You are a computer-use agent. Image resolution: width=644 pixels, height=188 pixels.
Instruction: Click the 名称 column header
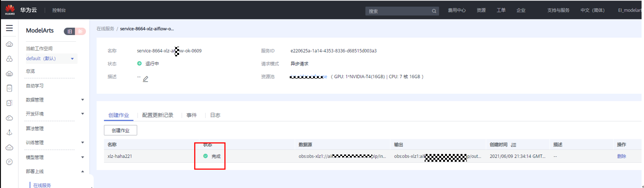tap(112, 145)
